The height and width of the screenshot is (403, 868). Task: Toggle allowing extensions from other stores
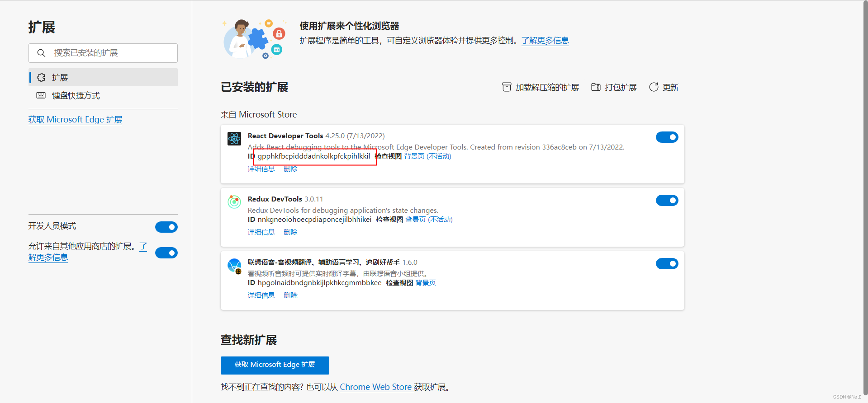[166, 253]
